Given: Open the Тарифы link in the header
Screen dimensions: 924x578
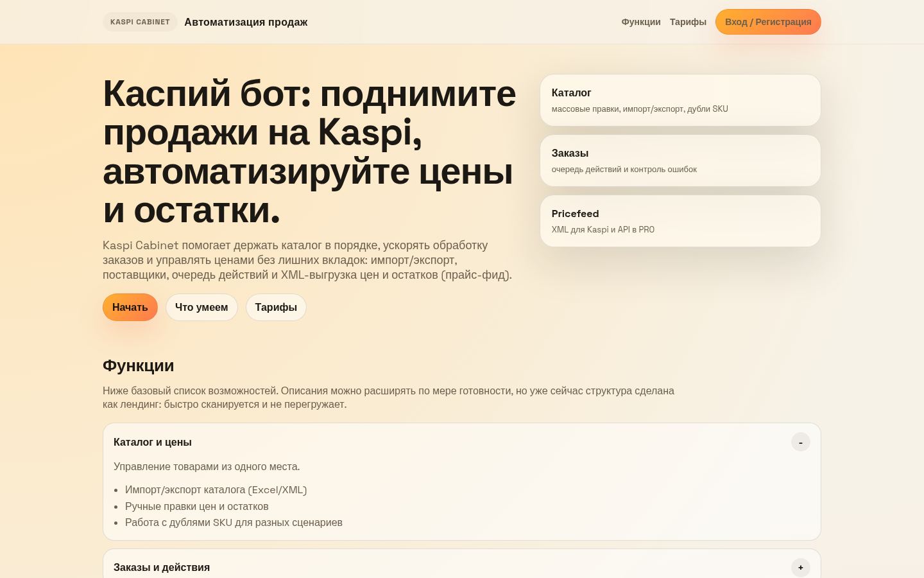Looking at the screenshot, I should pyautogui.click(x=688, y=22).
